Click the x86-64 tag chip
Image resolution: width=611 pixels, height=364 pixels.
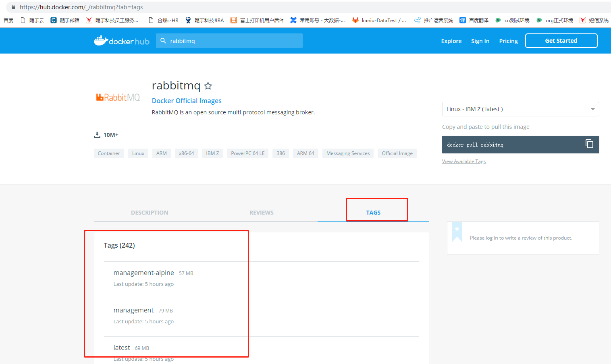187,153
